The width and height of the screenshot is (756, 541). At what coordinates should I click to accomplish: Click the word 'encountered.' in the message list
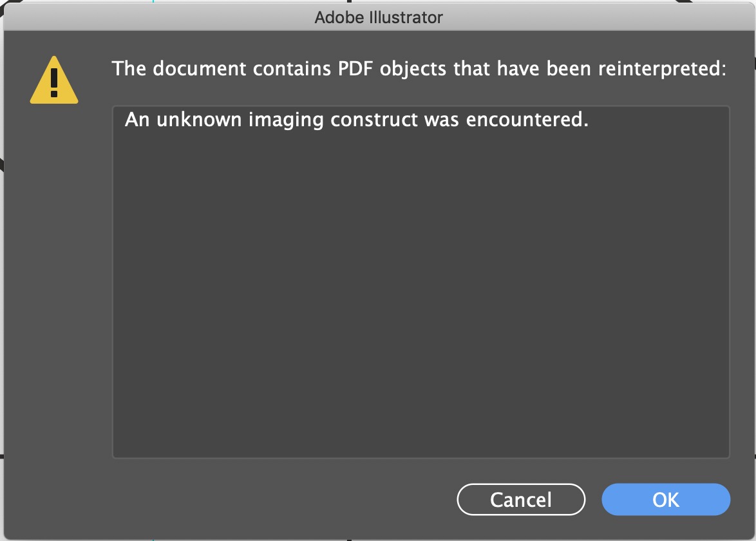pyautogui.click(x=527, y=120)
